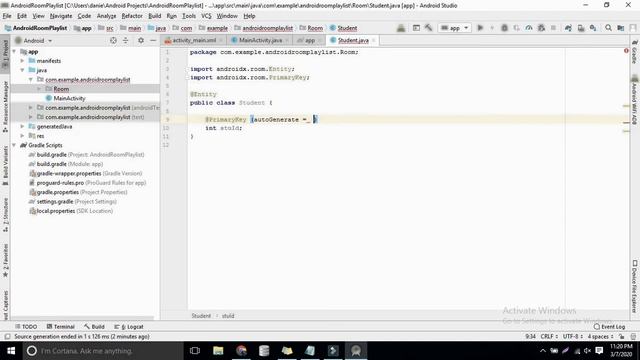Open the Structure sidebar tab
The width and height of the screenshot is (640, 360).
tap(5, 215)
